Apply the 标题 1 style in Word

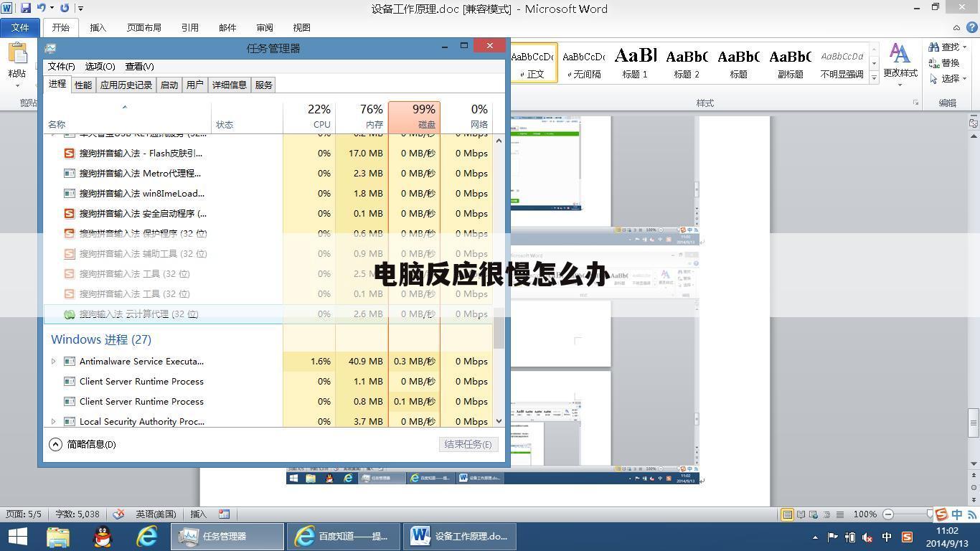point(635,63)
